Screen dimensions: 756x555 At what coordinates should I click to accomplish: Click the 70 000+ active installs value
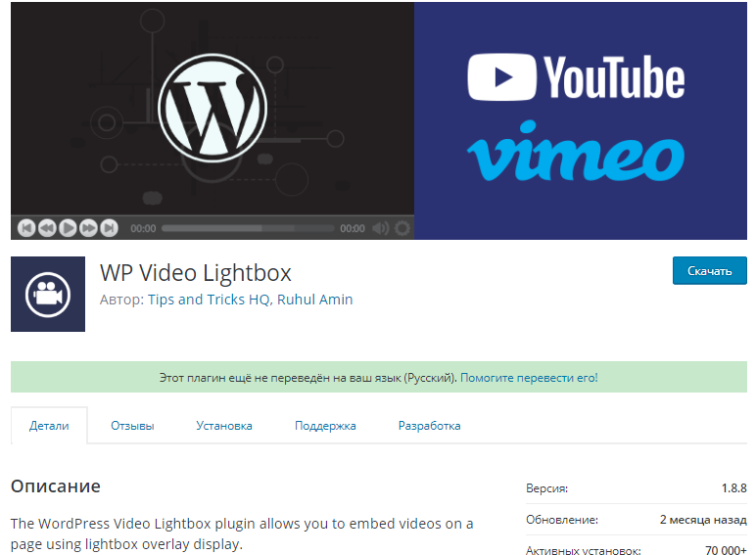[x=726, y=550]
